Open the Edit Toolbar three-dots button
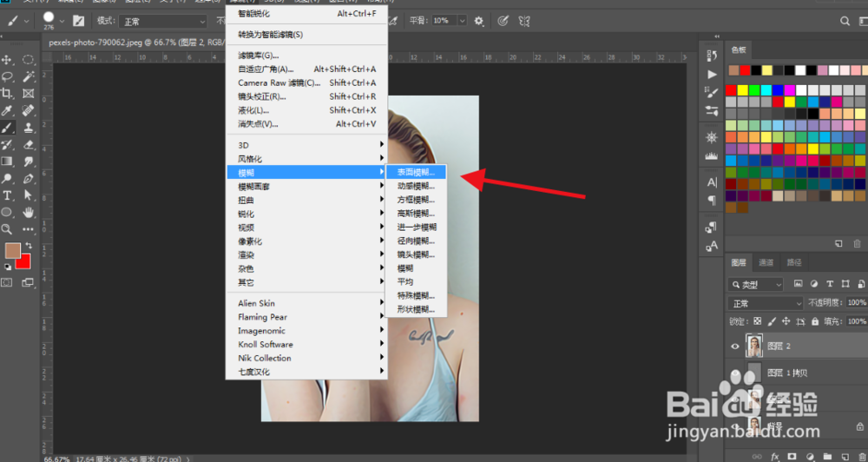This screenshot has height=462, width=868. pyautogui.click(x=29, y=228)
